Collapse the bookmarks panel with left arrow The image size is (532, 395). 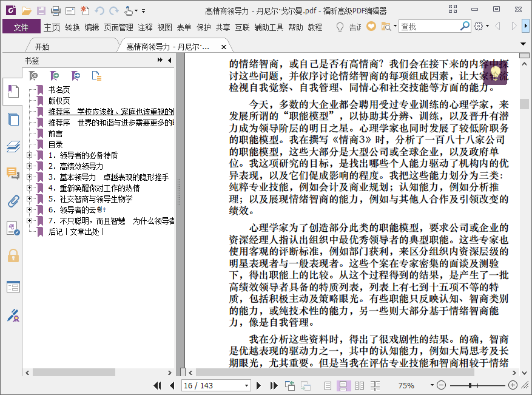coord(170,60)
